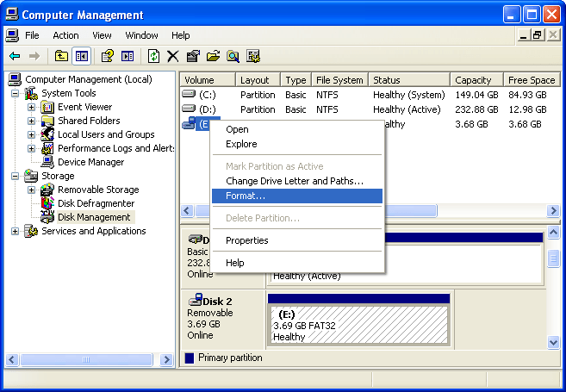Open the View menu

pyautogui.click(x=102, y=35)
